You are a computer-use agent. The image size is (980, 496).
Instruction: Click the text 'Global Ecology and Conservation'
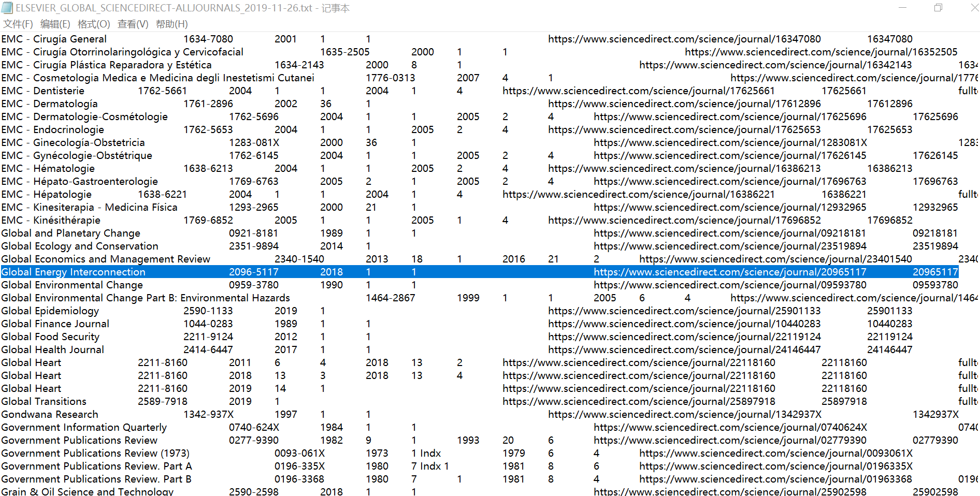[x=80, y=246]
